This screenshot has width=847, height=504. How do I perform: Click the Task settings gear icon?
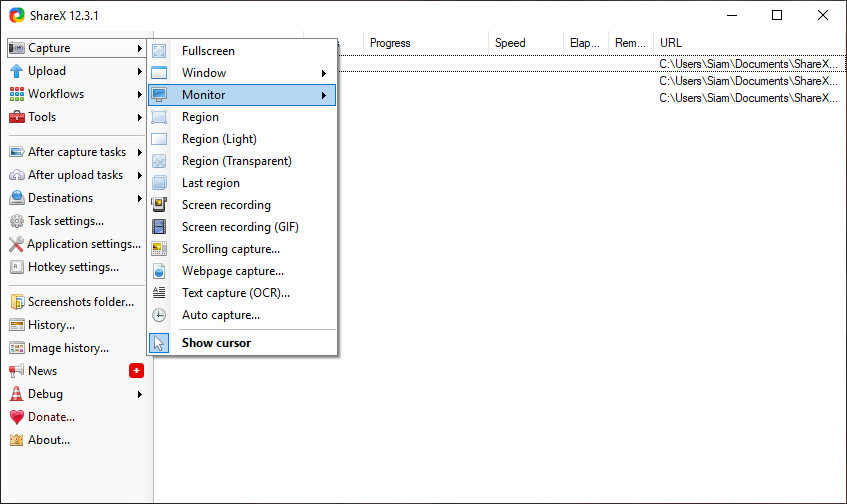(x=17, y=221)
